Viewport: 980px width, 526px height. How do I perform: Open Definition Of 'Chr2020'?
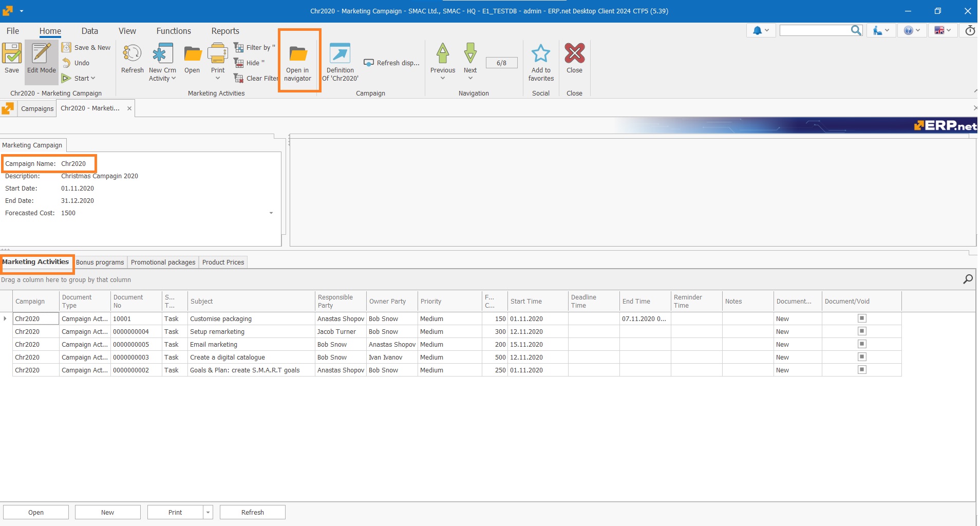pyautogui.click(x=340, y=62)
